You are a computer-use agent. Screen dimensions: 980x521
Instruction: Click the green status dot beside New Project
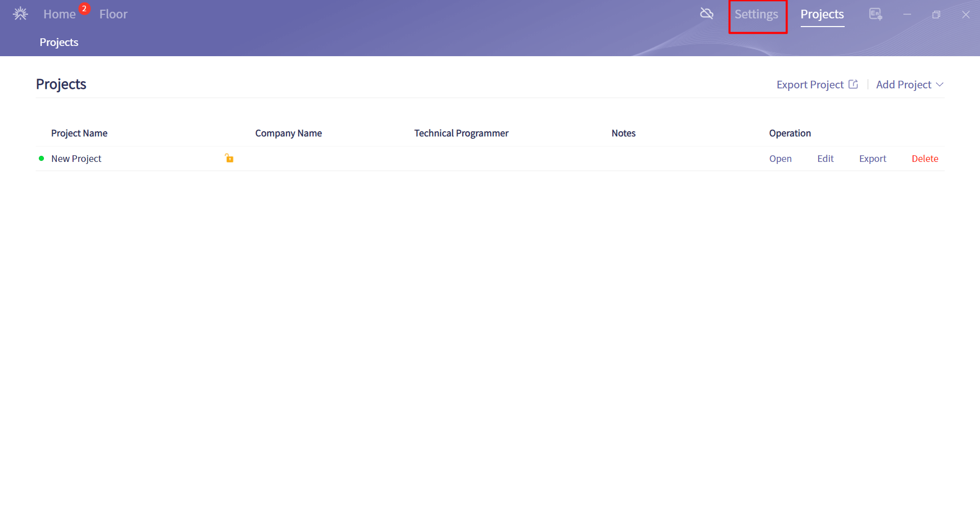[41, 158]
